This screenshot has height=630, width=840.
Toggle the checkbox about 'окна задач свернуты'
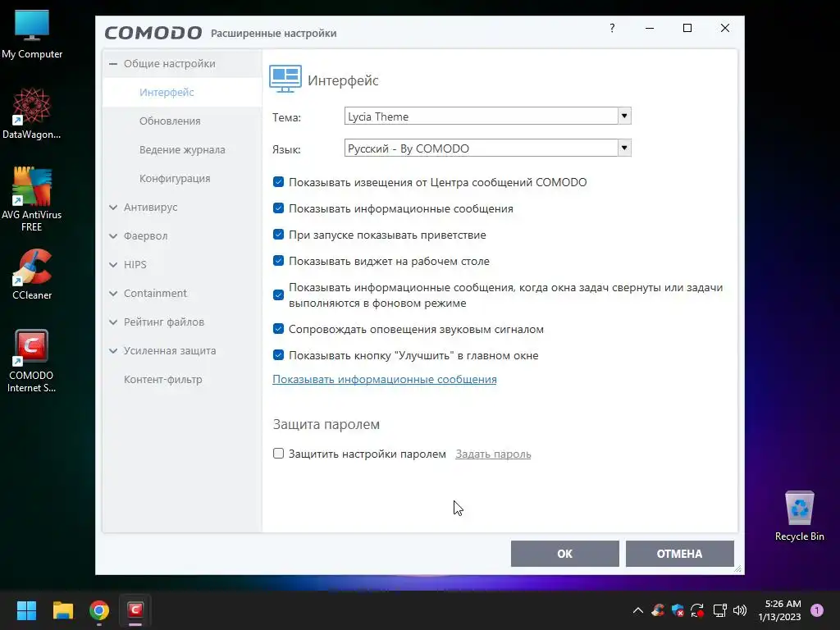[278, 294]
